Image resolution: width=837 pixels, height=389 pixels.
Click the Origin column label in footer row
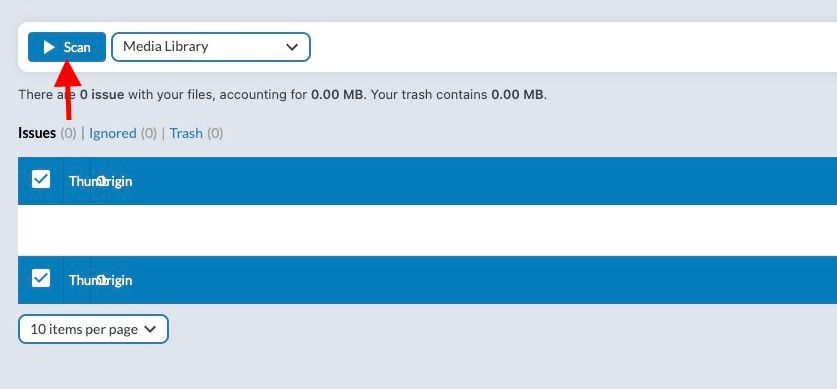coord(116,280)
